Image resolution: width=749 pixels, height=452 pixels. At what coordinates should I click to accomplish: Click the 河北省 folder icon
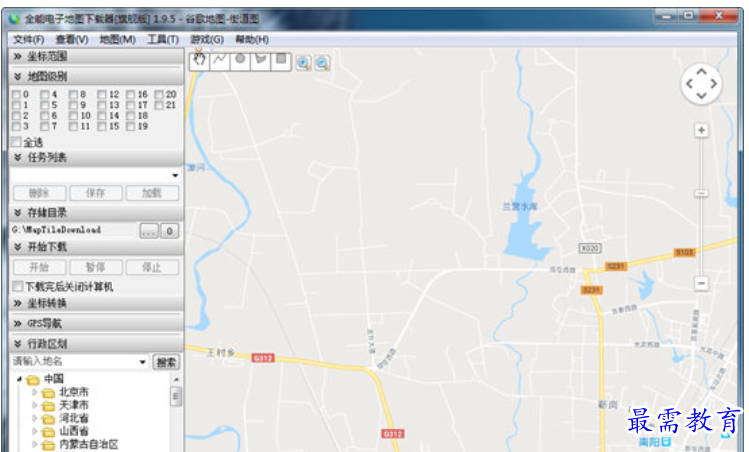coord(48,419)
